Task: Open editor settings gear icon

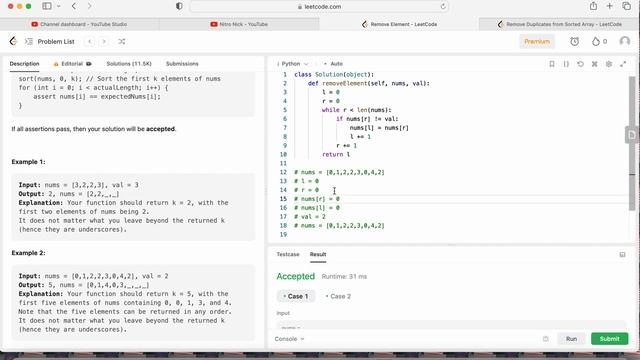Action: (x=609, y=64)
